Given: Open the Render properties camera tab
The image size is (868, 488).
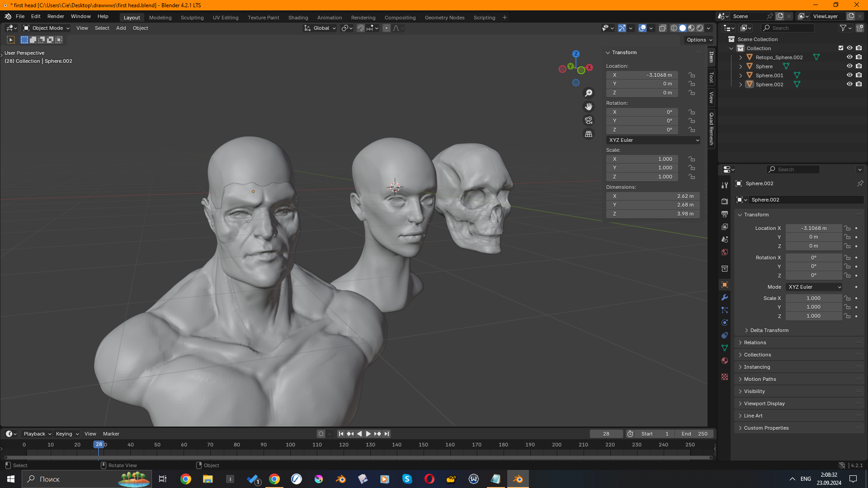Looking at the screenshot, I should 725,201.
